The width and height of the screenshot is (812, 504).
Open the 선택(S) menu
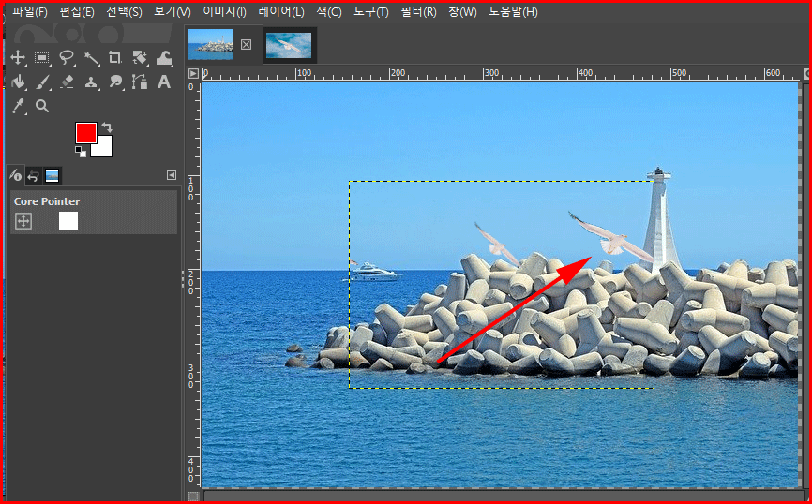[x=124, y=12]
